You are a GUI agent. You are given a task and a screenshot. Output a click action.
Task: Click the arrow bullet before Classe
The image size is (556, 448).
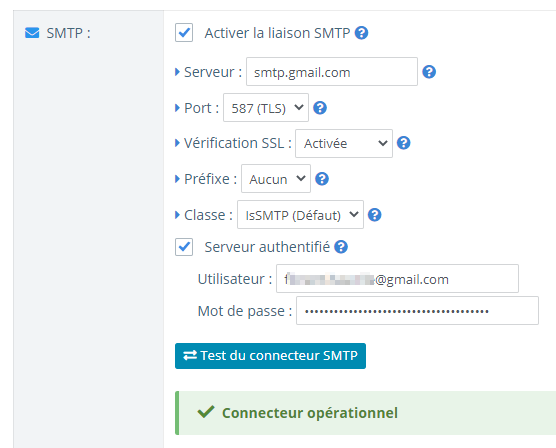178,215
